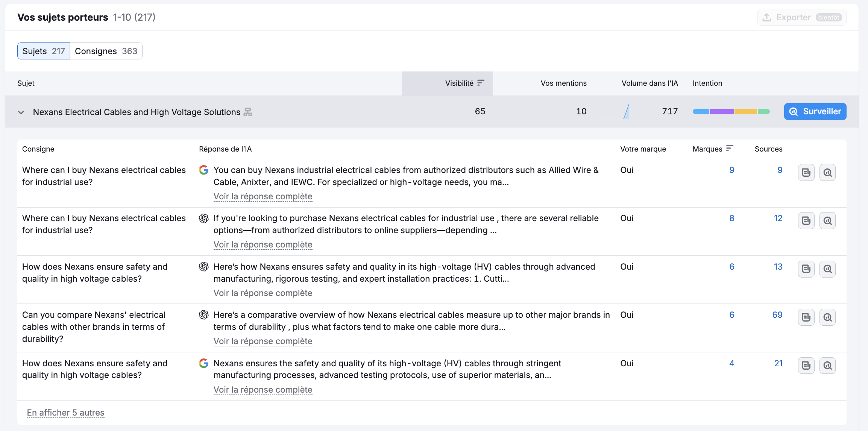Switch to the Sujets tab

[44, 51]
